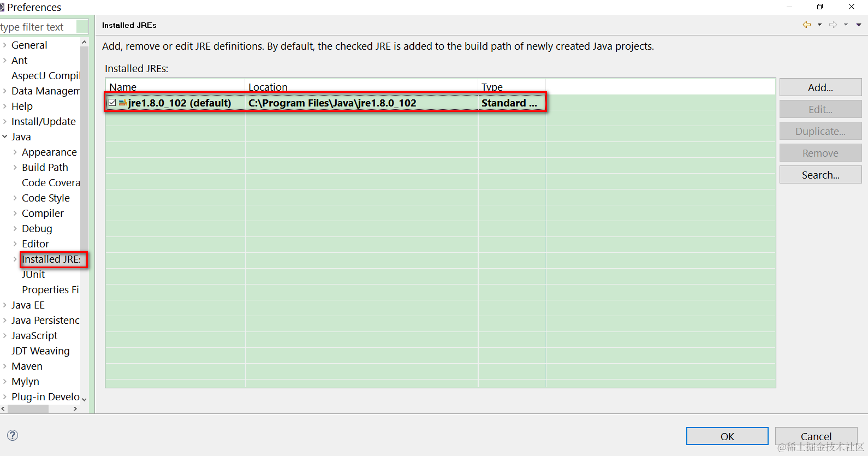Sort by the Location column header

pos(361,87)
